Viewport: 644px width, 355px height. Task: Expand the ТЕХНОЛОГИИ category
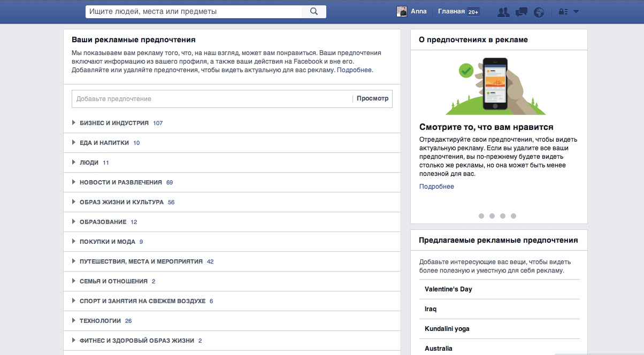coord(232,321)
